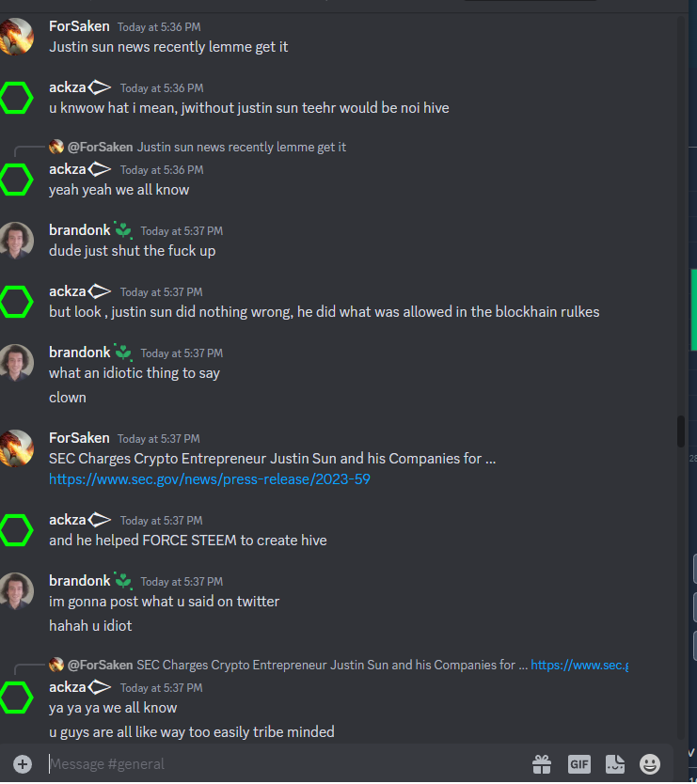Focus the Message #general input field
This screenshot has height=784, width=697.
[285, 764]
